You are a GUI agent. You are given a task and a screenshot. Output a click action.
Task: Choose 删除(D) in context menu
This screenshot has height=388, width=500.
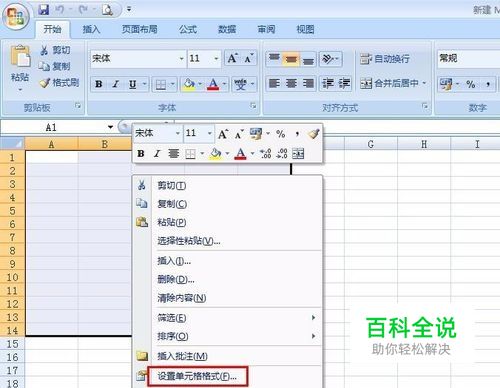[228, 279]
